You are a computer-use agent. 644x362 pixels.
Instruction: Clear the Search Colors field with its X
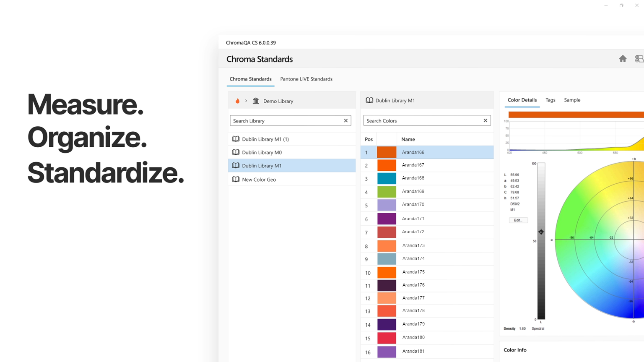485,120
